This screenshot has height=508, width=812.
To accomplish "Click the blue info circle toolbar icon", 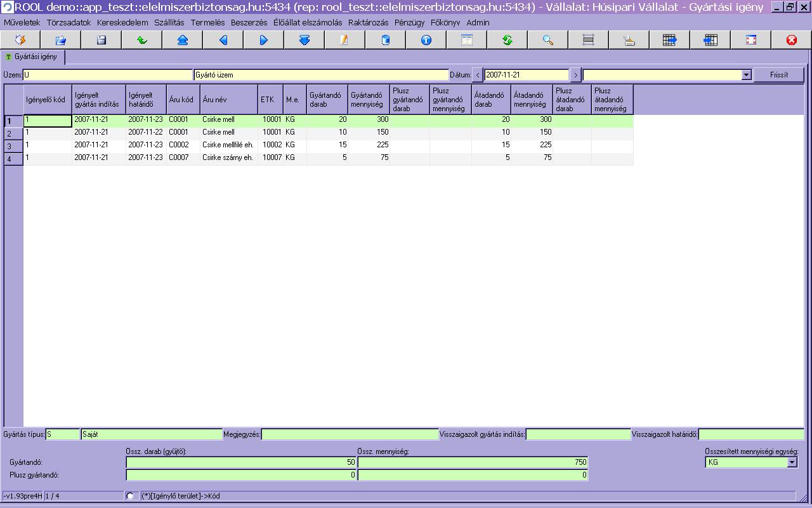I will tap(426, 40).
